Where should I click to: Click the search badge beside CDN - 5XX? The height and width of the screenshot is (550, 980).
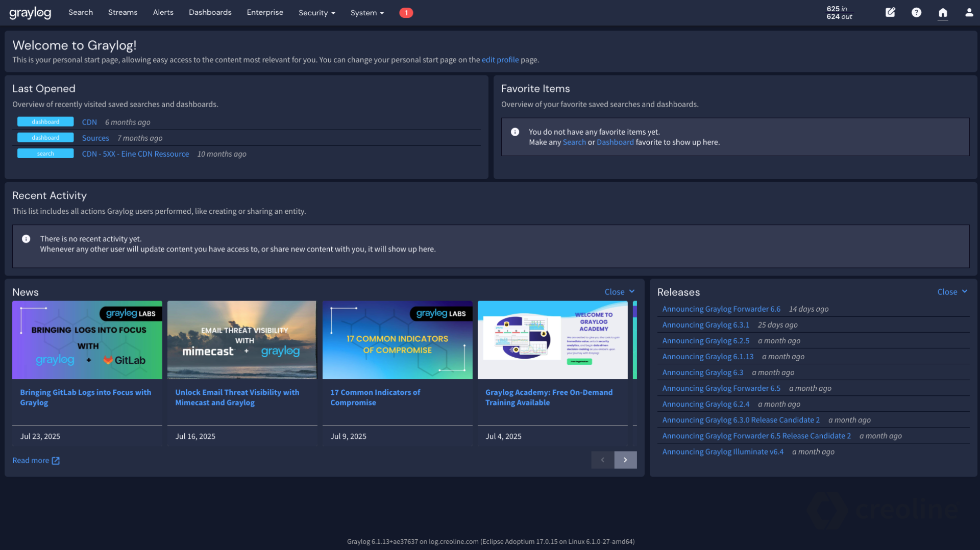tap(45, 154)
